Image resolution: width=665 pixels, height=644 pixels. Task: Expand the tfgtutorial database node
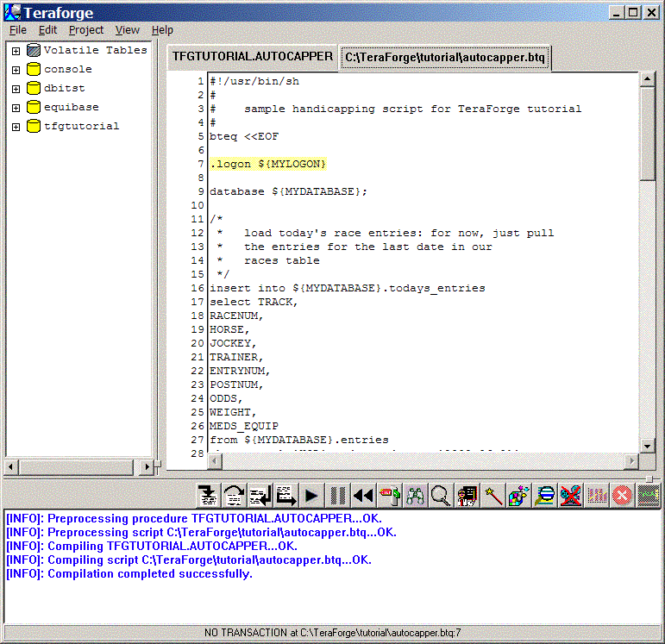[16, 128]
